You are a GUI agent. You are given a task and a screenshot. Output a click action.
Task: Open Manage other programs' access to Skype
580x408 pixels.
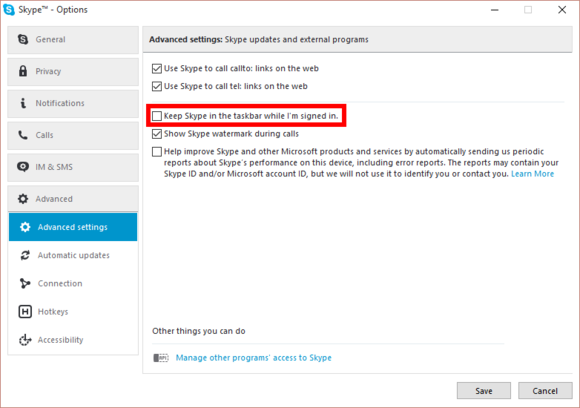pyautogui.click(x=253, y=358)
